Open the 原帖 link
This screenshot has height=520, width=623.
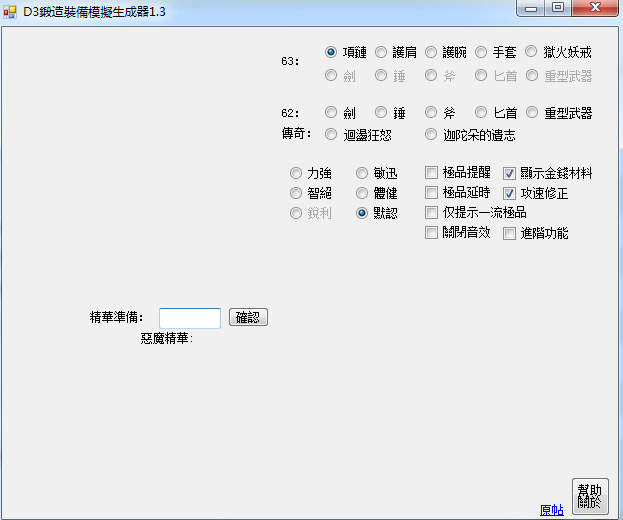551,510
